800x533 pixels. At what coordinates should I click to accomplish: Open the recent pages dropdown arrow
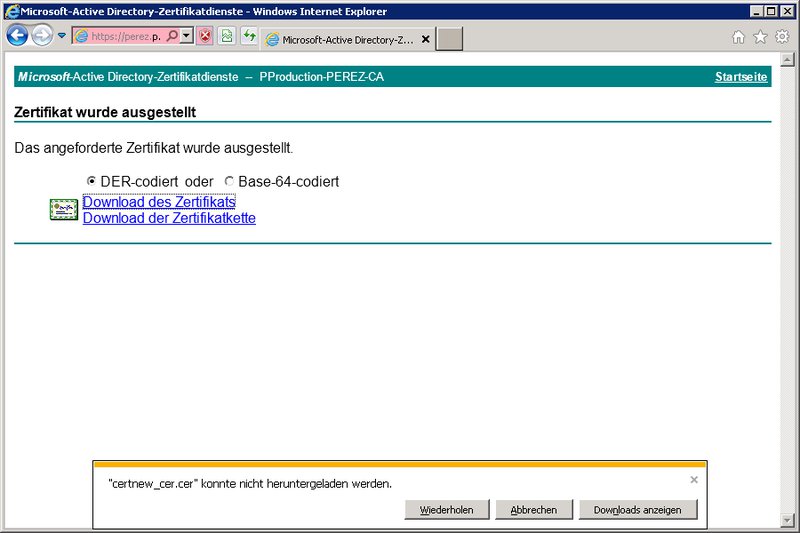(62, 36)
